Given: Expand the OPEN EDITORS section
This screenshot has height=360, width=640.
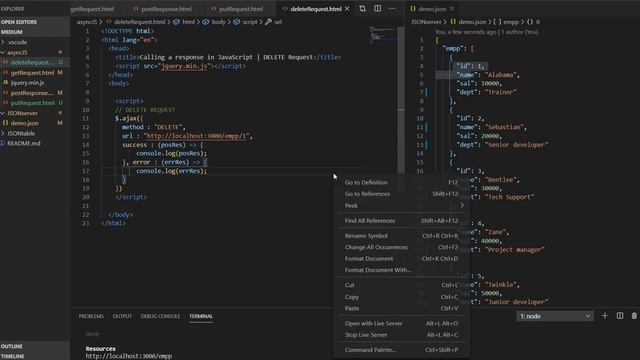Looking at the screenshot, I should tap(19, 22).
